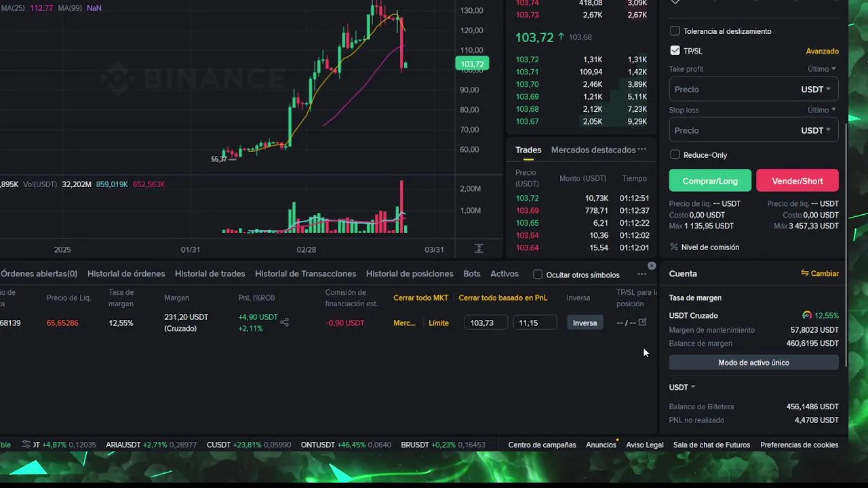Click Cerrar todo MKT

click(x=421, y=298)
